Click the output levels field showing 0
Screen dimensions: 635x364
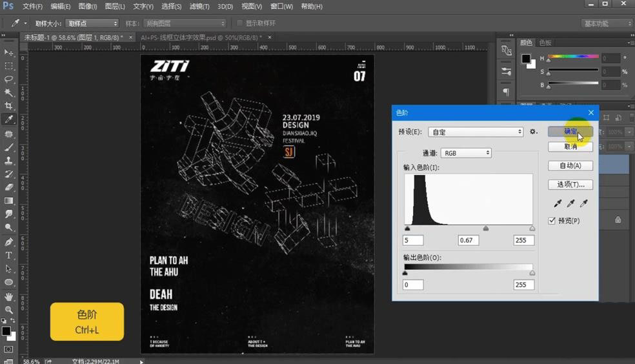pos(413,285)
